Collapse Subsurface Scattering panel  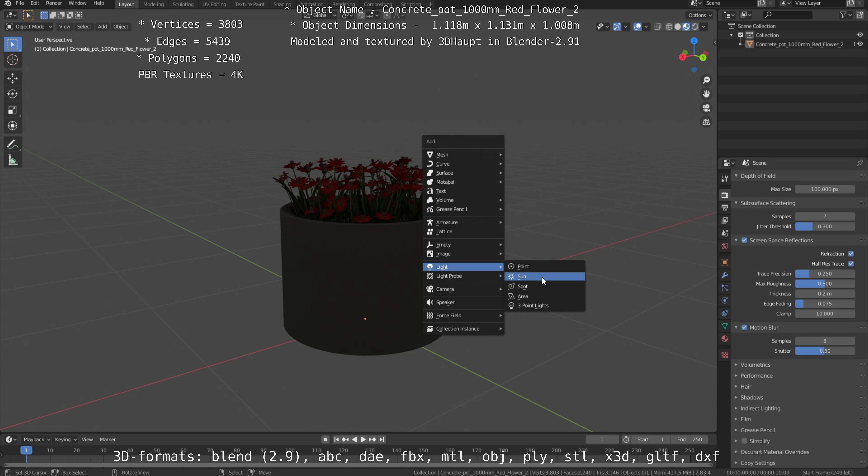tap(768, 203)
